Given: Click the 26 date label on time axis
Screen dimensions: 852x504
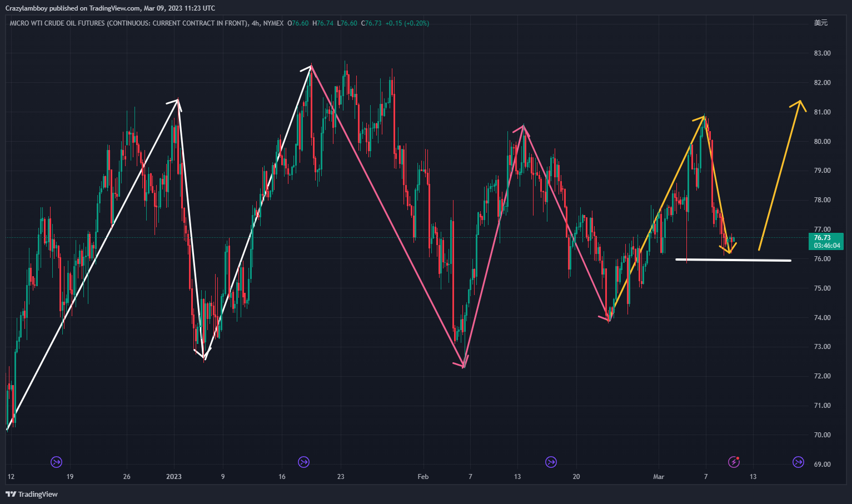Looking at the screenshot, I should 127,477.
